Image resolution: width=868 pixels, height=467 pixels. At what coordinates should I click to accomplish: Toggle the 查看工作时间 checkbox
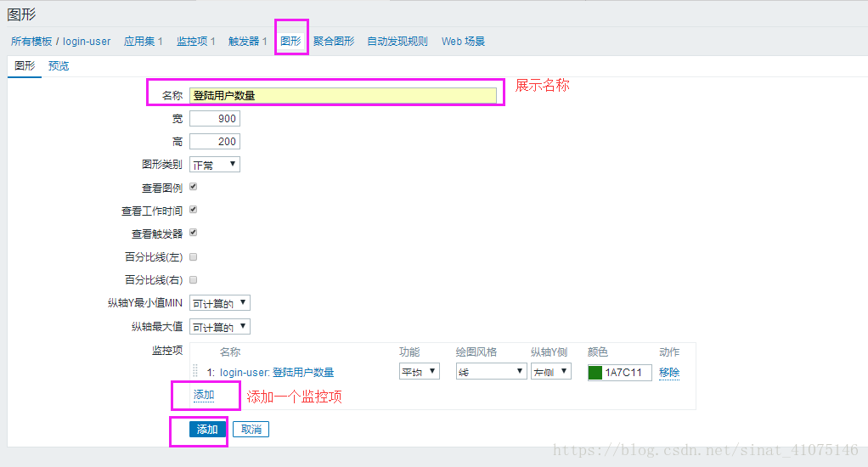coord(193,210)
